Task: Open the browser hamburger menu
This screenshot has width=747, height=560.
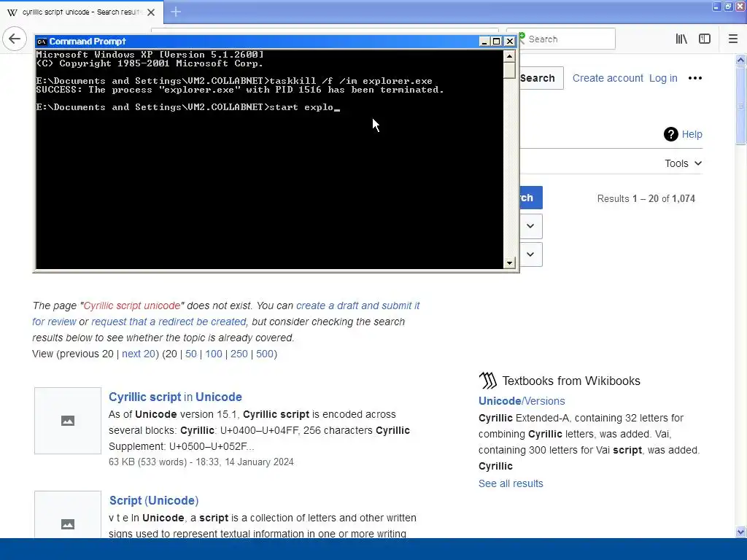Action: [x=732, y=39]
